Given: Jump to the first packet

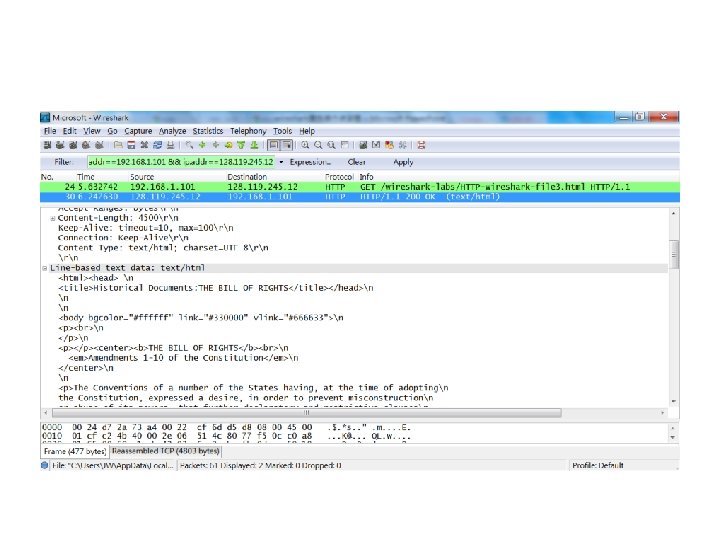Looking at the screenshot, I should tap(241, 146).
